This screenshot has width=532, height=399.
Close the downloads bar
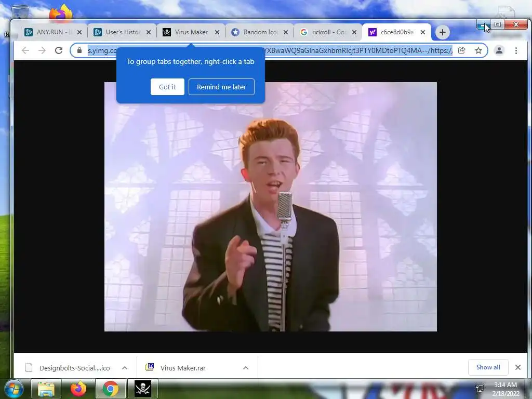(518, 367)
